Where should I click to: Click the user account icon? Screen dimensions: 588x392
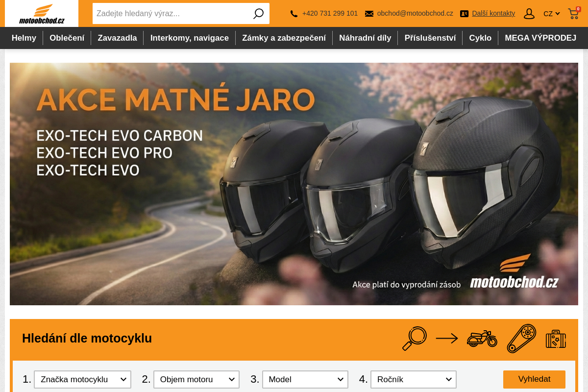529,14
